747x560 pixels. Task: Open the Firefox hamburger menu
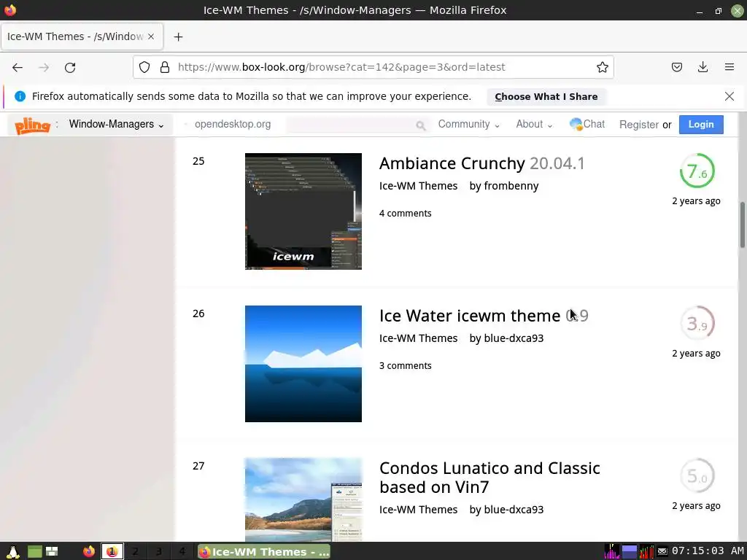pyautogui.click(x=729, y=67)
